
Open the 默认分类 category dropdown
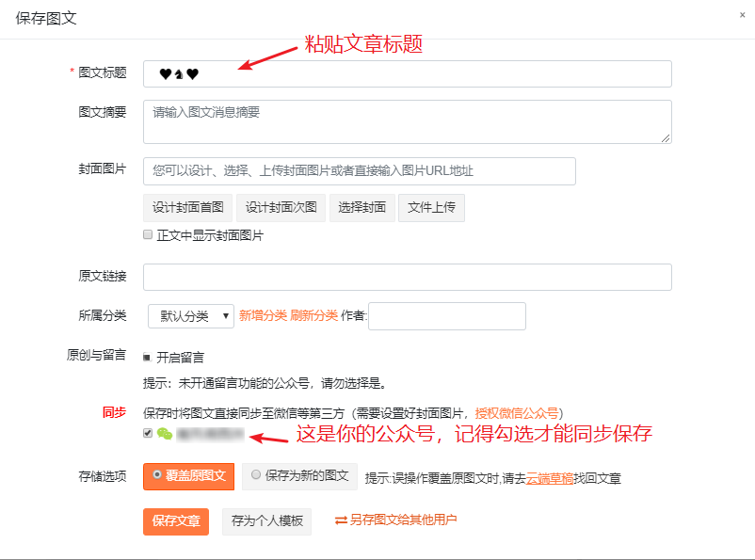pyautogui.click(x=191, y=316)
